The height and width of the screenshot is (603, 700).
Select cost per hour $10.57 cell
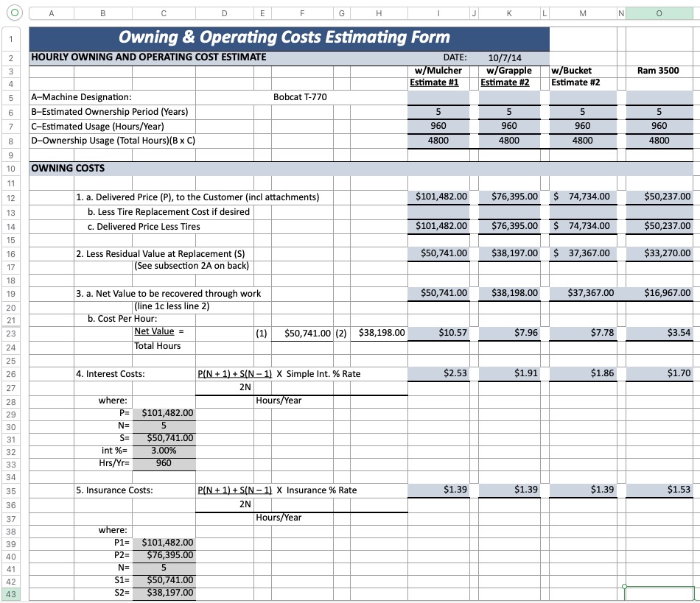pyautogui.click(x=438, y=333)
